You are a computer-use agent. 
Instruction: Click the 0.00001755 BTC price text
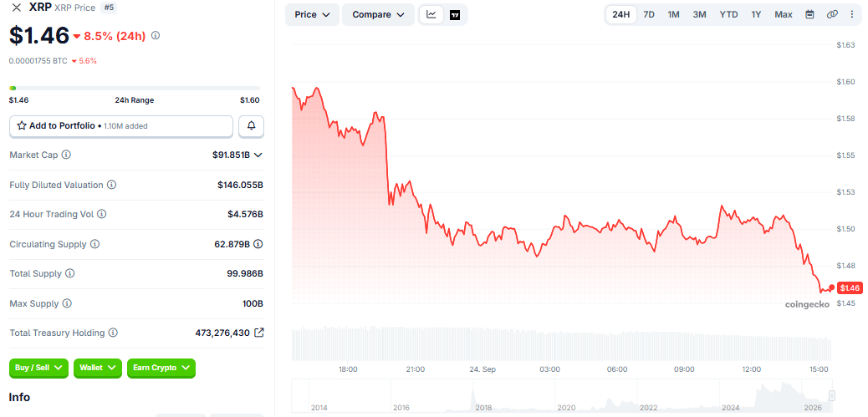coord(38,61)
